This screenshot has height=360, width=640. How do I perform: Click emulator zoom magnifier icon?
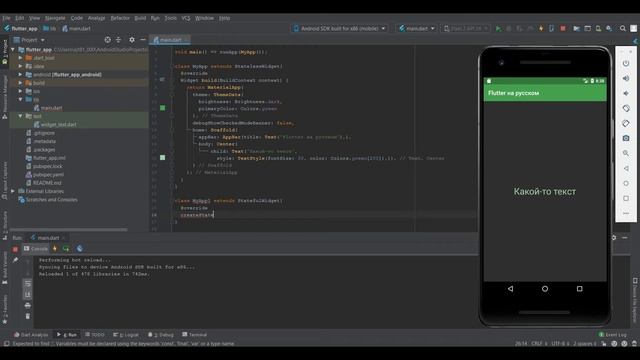coord(626,153)
